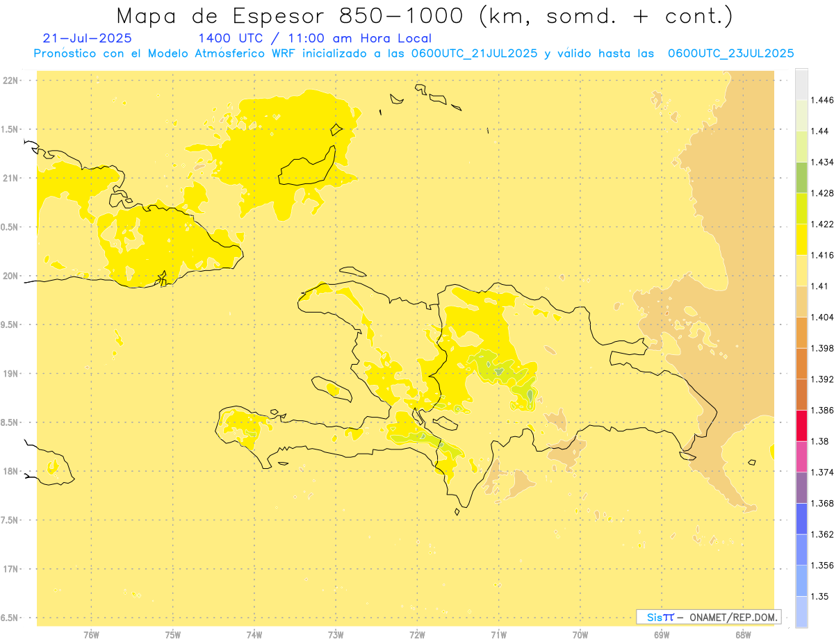Screen dimensions: 834x644
Task: Click the longitude axis label 70W
Action: coord(580,634)
